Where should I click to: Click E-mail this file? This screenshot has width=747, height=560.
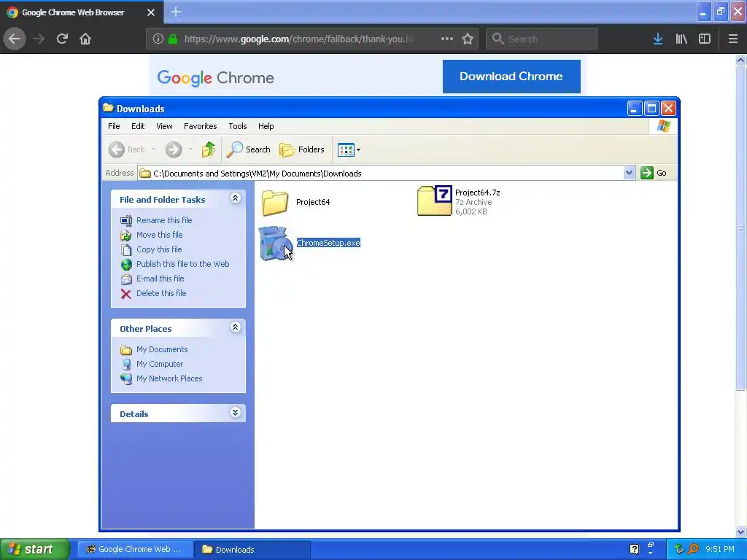click(x=160, y=279)
